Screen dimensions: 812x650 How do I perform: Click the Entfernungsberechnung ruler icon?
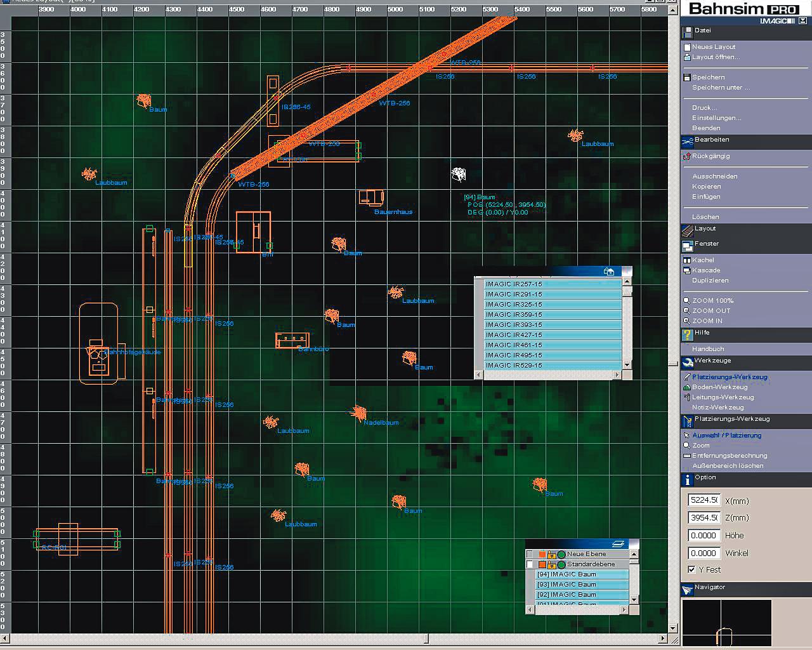[687, 456]
